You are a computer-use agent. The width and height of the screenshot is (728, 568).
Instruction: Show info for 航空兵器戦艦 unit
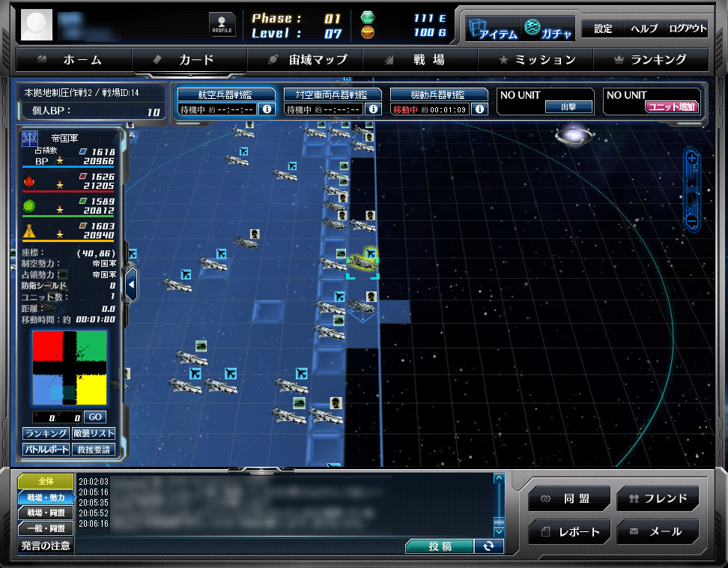click(267, 109)
